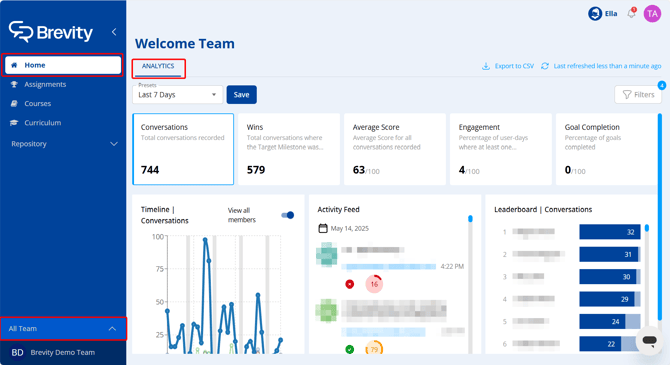This screenshot has width=670, height=365.
Task: Click the Curriculum graduation cap icon
Action: coord(14,123)
